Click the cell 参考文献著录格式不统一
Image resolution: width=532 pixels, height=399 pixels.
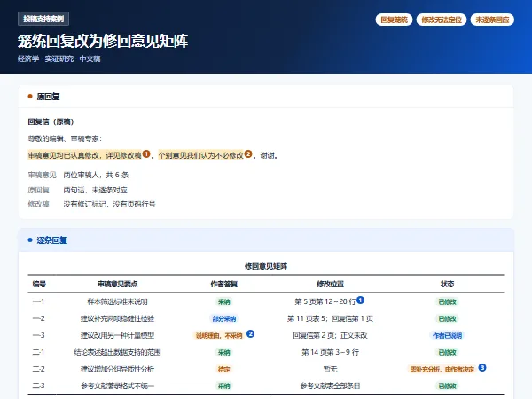117,386
